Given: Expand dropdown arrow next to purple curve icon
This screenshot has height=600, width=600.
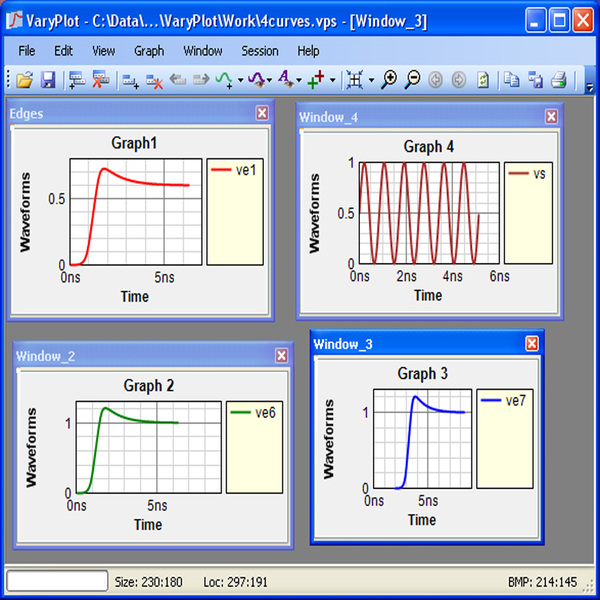Looking at the screenshot, I should [269, 80].
